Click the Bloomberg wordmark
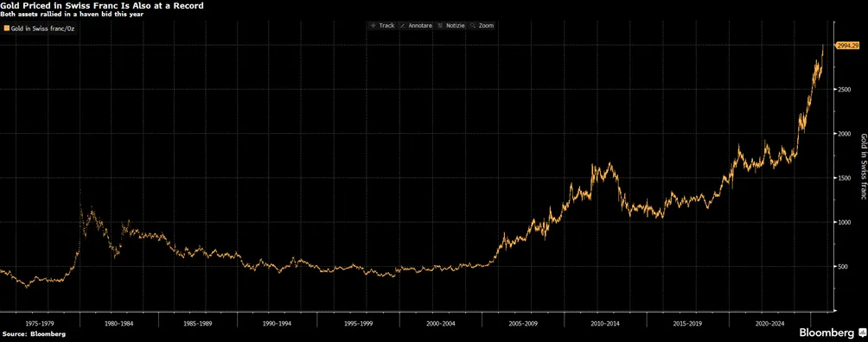The width and height of the screenshot is (868, 342). coord(827,332)
